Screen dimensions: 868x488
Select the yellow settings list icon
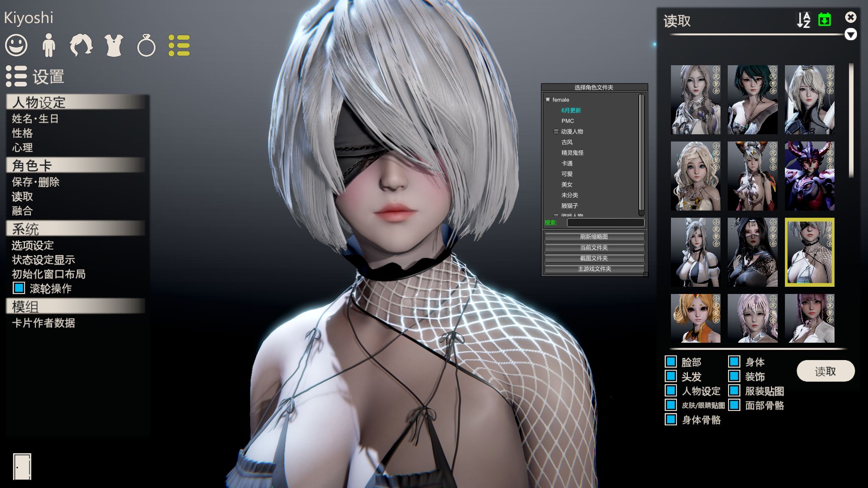[x=179, y=45]
